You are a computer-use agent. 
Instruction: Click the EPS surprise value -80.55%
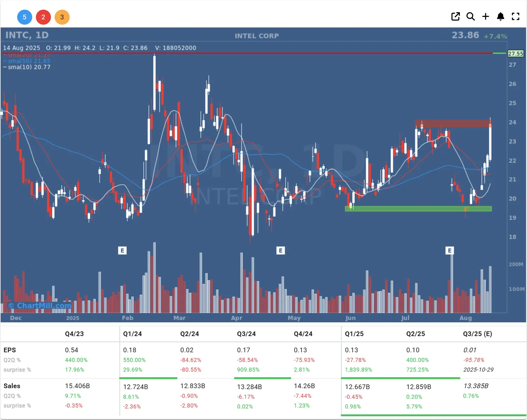tap(190, 369)
